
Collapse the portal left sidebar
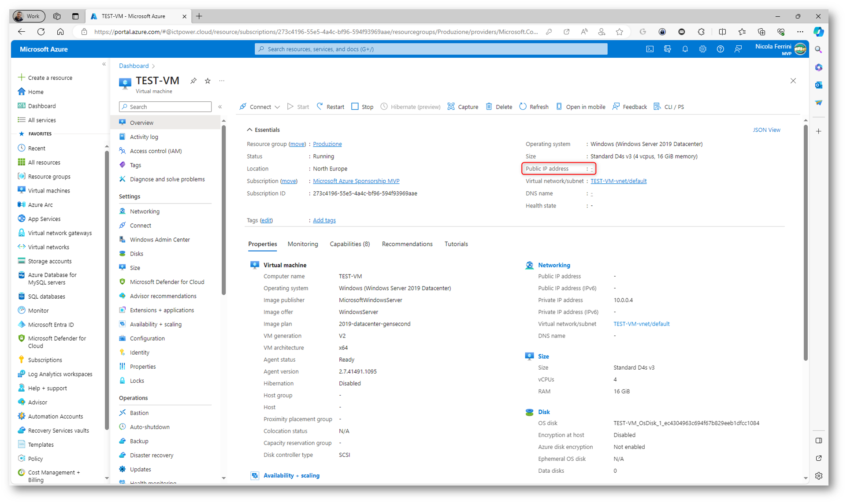[x=104, y=64]
